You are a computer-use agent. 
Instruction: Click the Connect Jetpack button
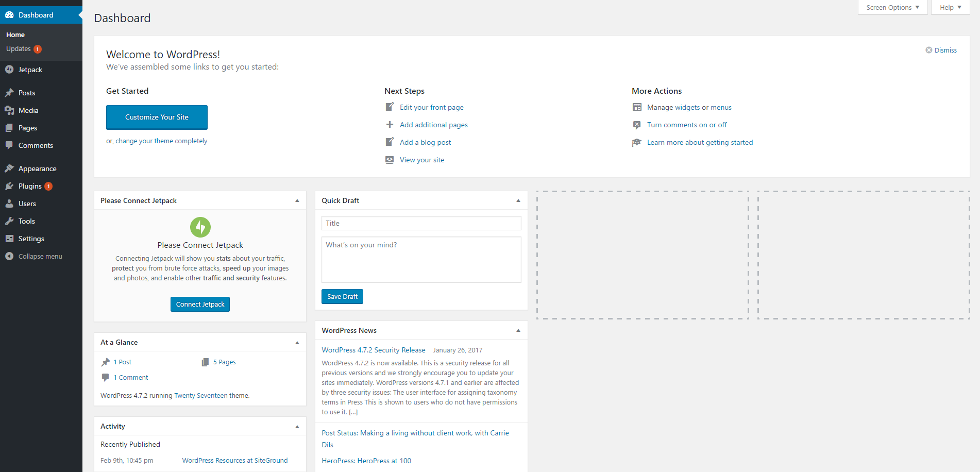coord(200,304)
